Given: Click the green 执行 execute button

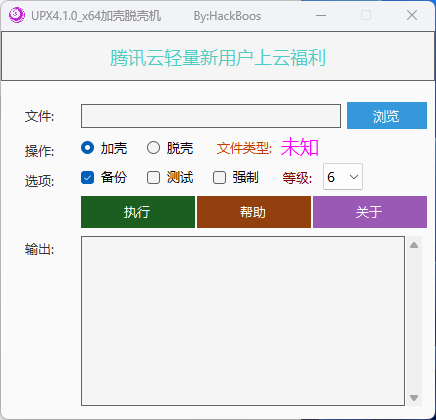Looking at the screenshot, I should (138, 212).
